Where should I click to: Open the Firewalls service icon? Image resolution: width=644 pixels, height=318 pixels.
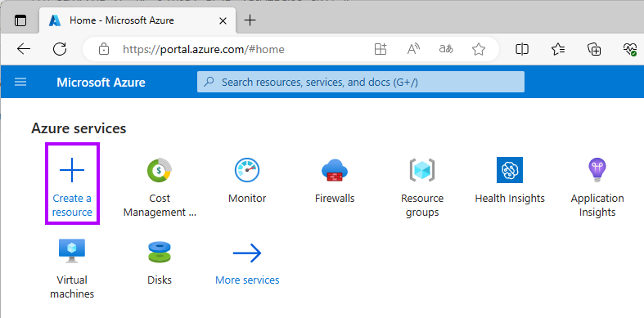coord(335,170)
